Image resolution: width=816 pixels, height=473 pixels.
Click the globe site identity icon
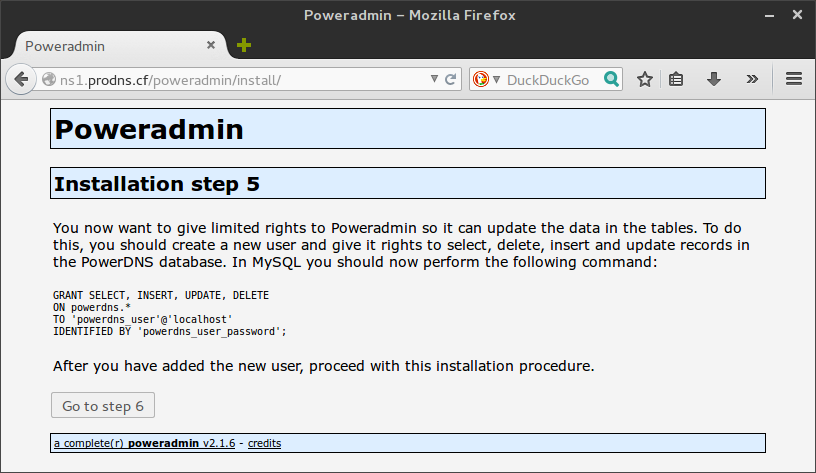49,80
